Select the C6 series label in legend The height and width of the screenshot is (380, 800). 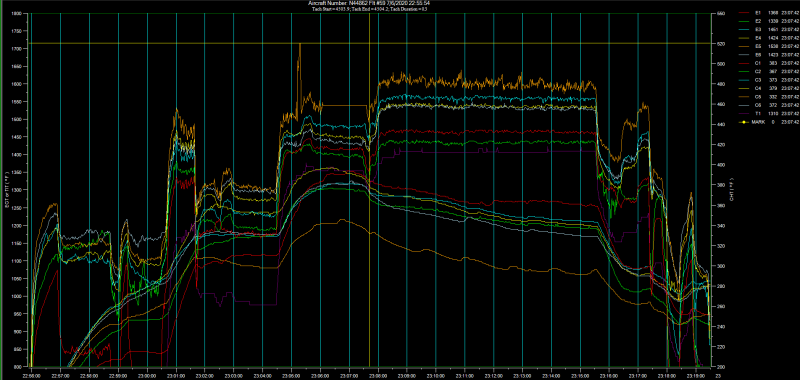(x=758, y=105)
